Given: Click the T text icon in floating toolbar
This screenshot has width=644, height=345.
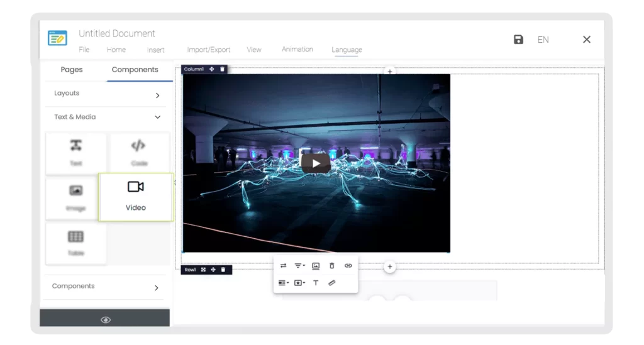Looking at the screenshot, I should [x=316, y=283].
